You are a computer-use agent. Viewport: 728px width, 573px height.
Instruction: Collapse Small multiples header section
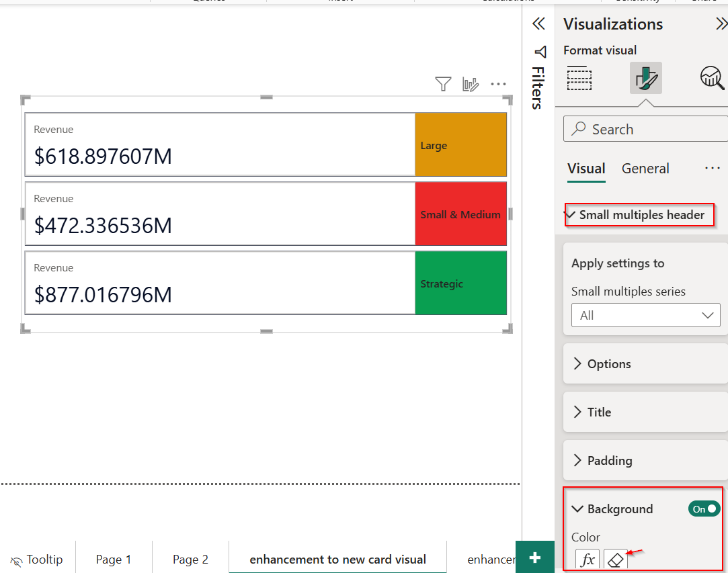pyautogui.click(x=569, y=215)
